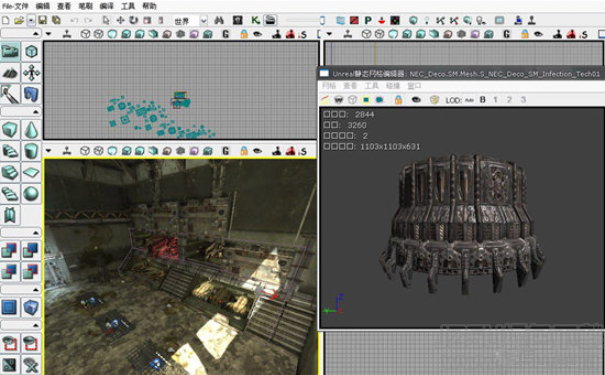Select the Geometry Mode tool in left toolbox
Screen dimensions: 605x375
(x=31, y=51)
